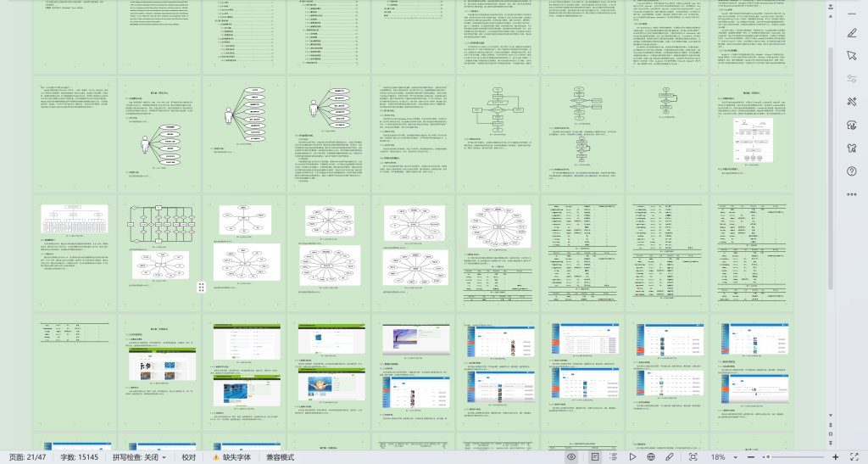Enter full screen display mode
Screen dimensions: 868x464
point(854,457)
